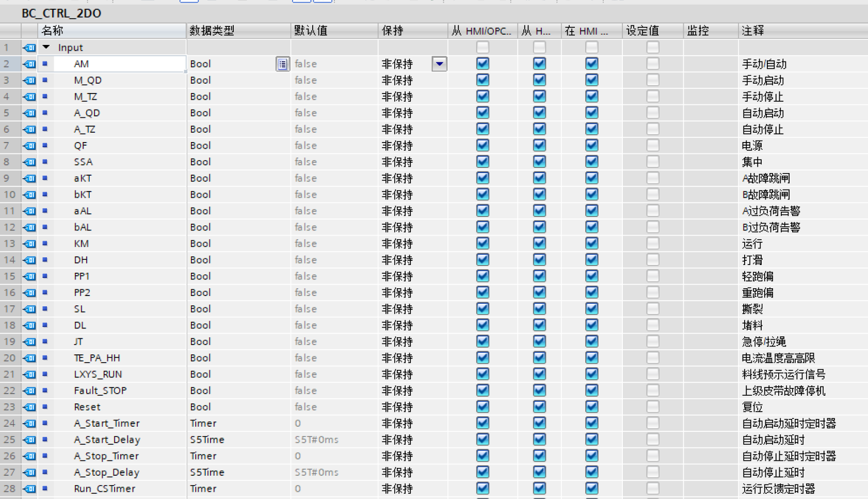
Task: Click the comment 急停/拉绳
Action: pyautogui.click(x=764, y=342)
